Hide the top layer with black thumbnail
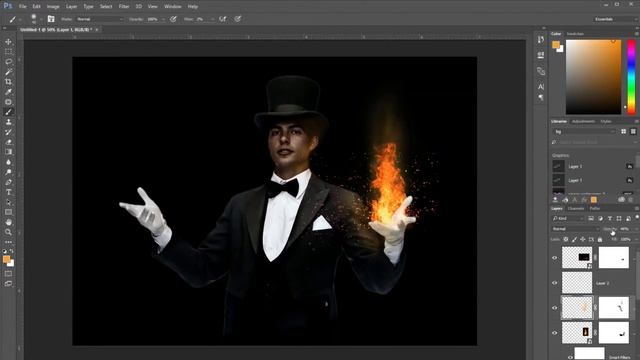 (x=555, y=258)
